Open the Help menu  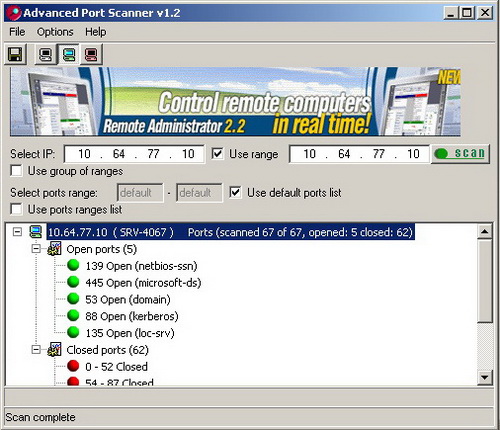96,32
